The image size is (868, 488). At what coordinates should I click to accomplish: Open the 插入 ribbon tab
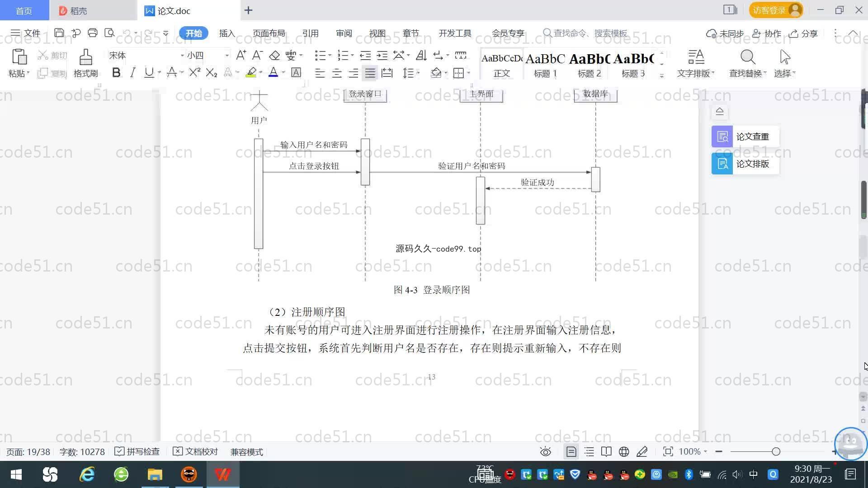227,33
